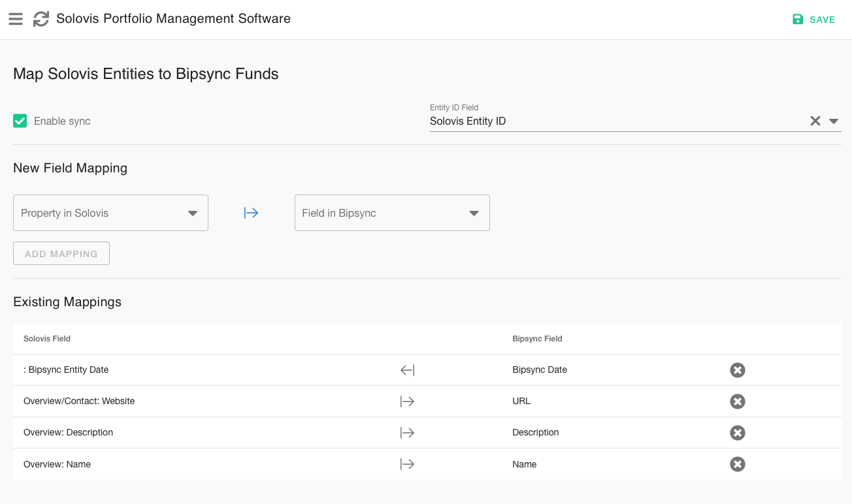Click the ': Bipsync Entity Date' cell
The width and height of the screenshot is (852, 504).
point(66,370)
